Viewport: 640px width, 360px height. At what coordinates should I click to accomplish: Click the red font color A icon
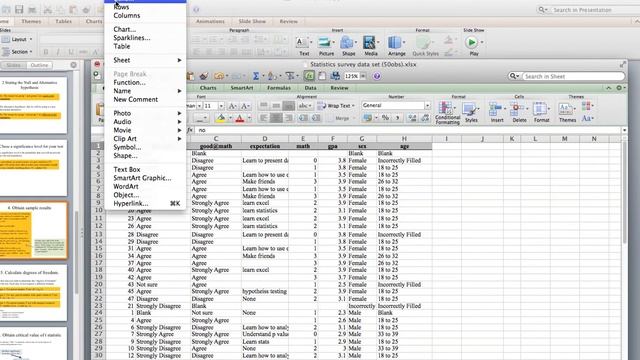pos(240,118)
